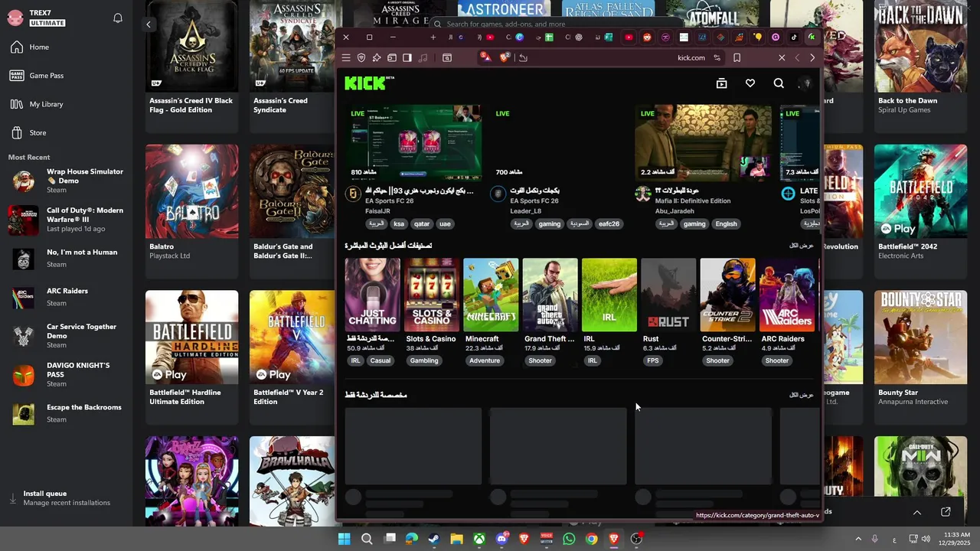Open FaisalJR EA Sports FC 26 stream thumbnail
Screen dimensions: 980x551
coord(413,142)
